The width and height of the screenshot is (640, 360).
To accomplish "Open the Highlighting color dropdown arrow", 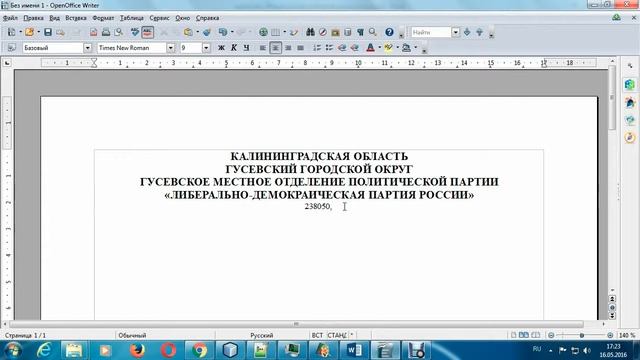I will [x=397, y=48].
